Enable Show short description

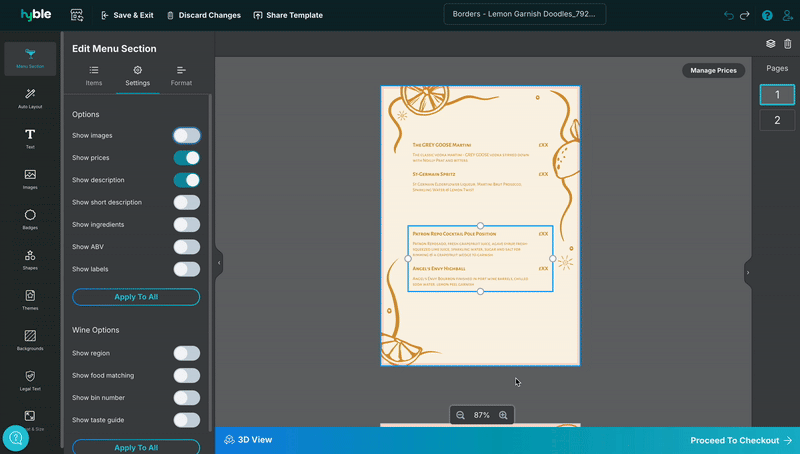click(187, 203)
